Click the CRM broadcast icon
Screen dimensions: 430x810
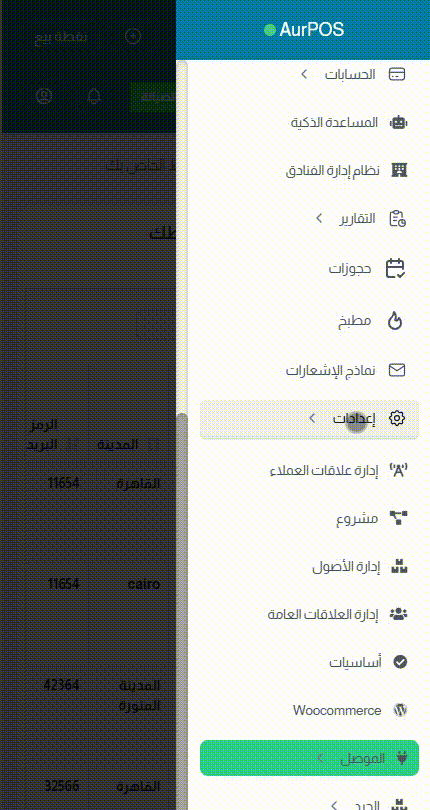398,470
